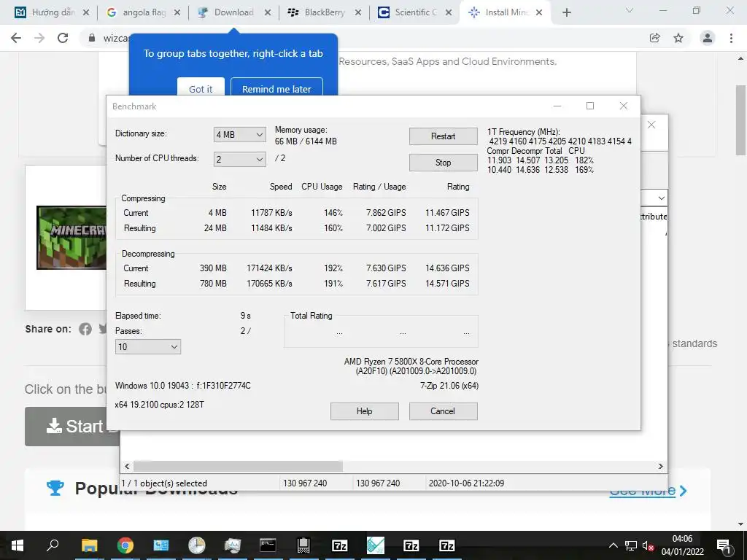Close the 7-Zip window behind Benchmark
The height and width of the screenshot is (560, 747).
[651, 125]
